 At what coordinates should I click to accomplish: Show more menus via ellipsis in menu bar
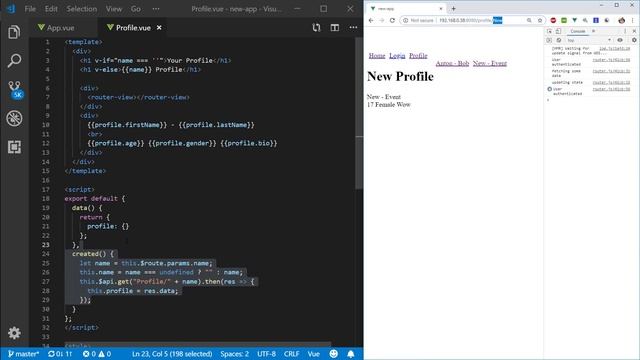156,9
